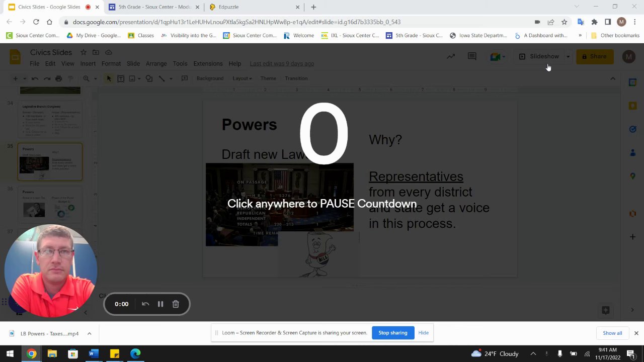This screenshot has height=362, width=644.
Task: Open the Layout dropdown
Action: tap(242, 78)
